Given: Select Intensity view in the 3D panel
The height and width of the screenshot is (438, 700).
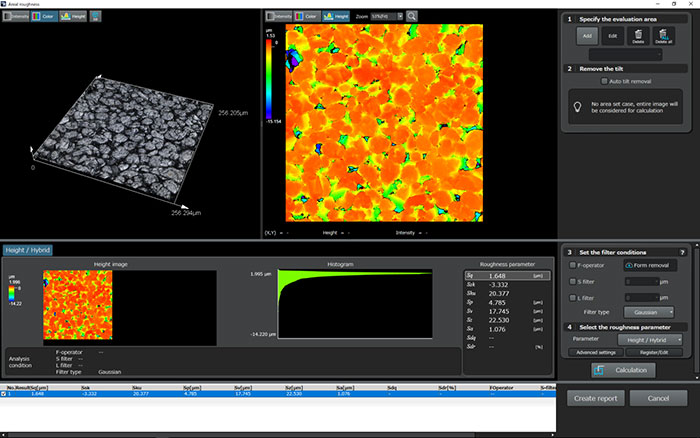Looking at the screenshot, I should pos(16,17).
